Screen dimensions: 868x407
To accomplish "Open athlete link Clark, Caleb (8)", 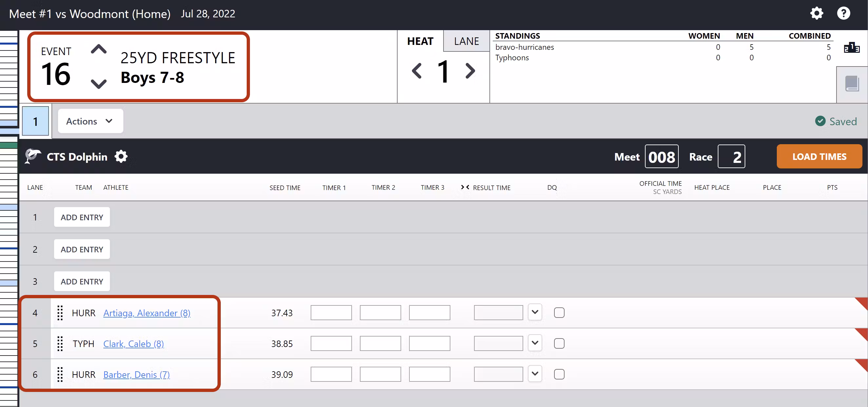I will 134,344.
